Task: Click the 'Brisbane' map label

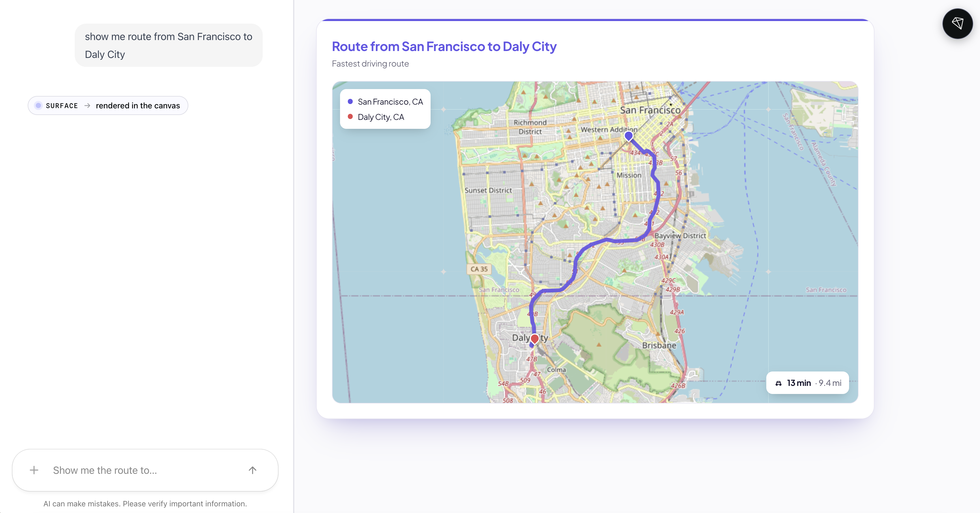Action: point(659,345)
